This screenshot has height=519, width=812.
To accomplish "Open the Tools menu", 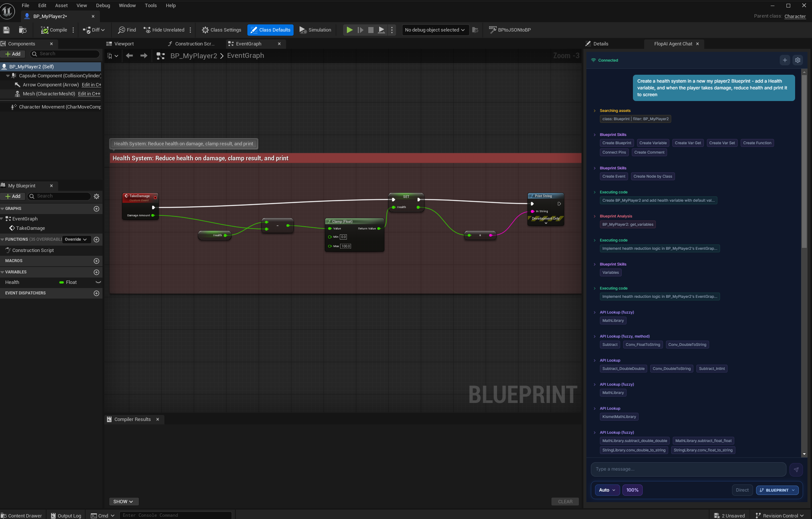I will coord(151,5).
